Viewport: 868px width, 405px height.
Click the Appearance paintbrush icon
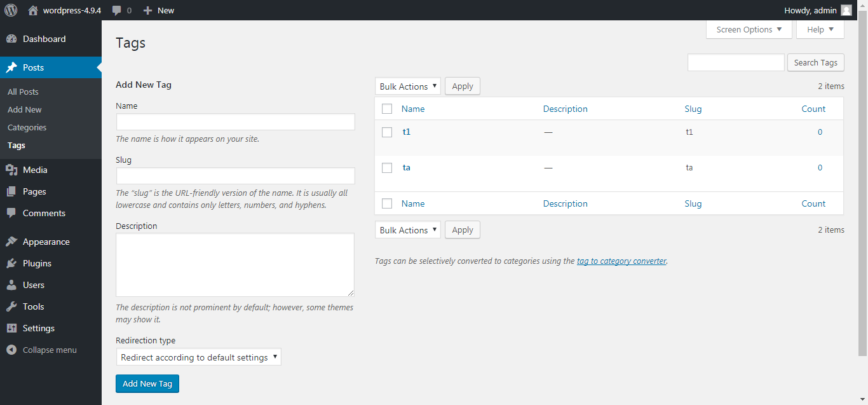(x=11, y=242)
